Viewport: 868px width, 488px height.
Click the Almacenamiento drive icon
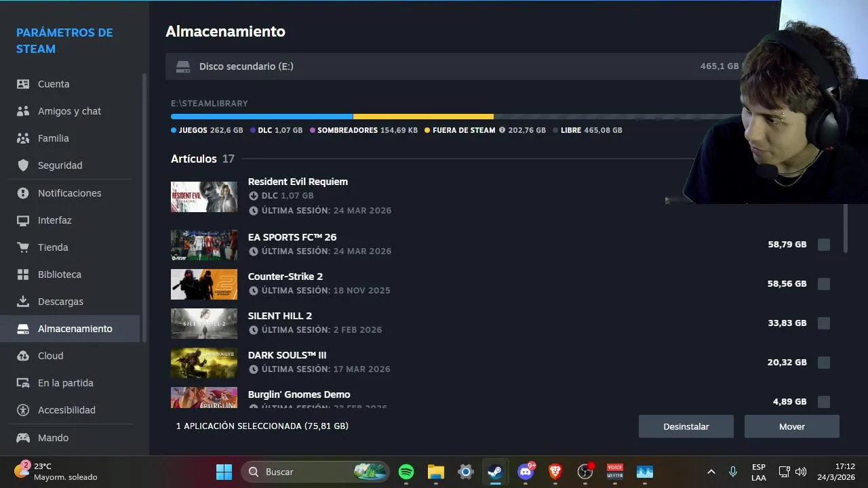[23, 329]
